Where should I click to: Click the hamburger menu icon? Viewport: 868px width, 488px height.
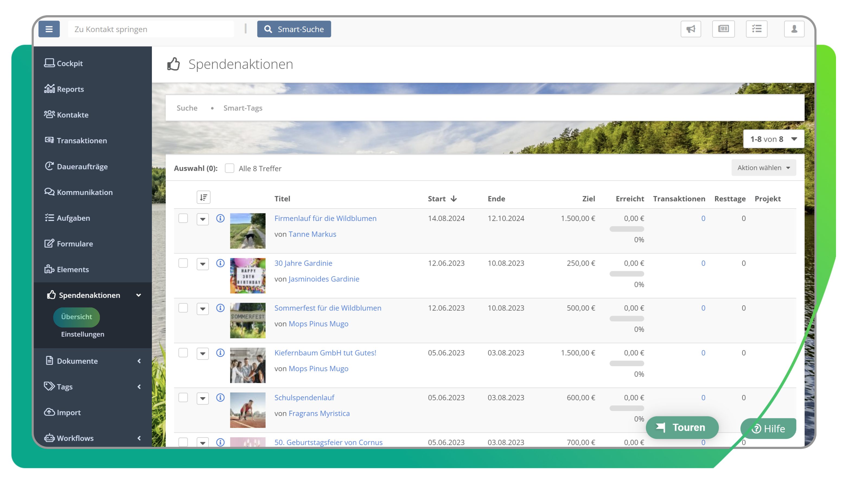pyautogui.click(x=49, y=29)
